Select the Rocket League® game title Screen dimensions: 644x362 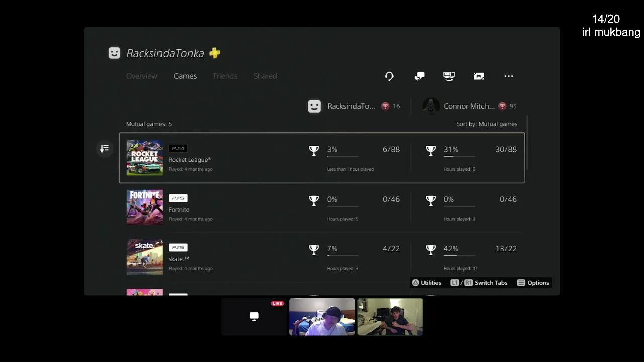190,160
